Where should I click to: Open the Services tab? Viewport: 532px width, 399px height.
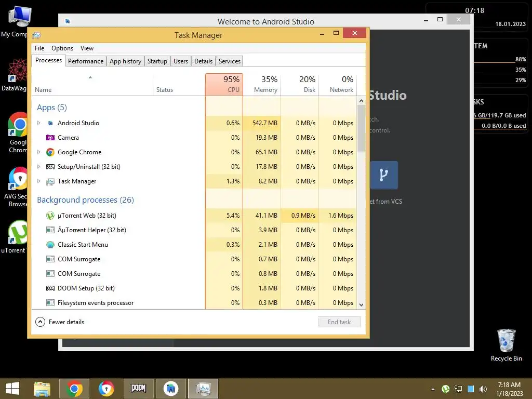(229, 61)
